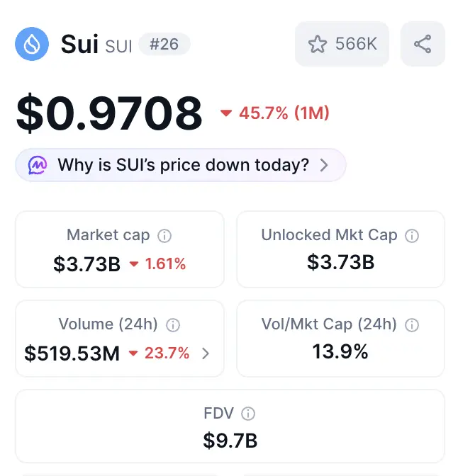Click Vol/Mkt Cap (24h) info icon
This screenshot has width=458, height=476.
click(x=412, y=325)
